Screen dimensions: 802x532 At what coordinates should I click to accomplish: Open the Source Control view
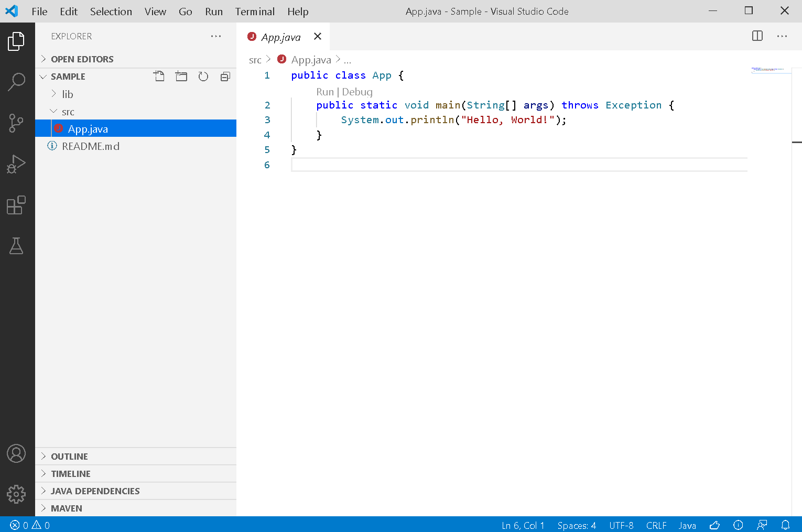coord(16,123)
